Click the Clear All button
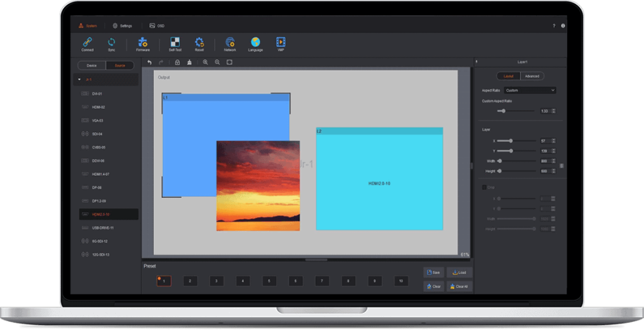644x330 pixels. (x=458, y=287)
